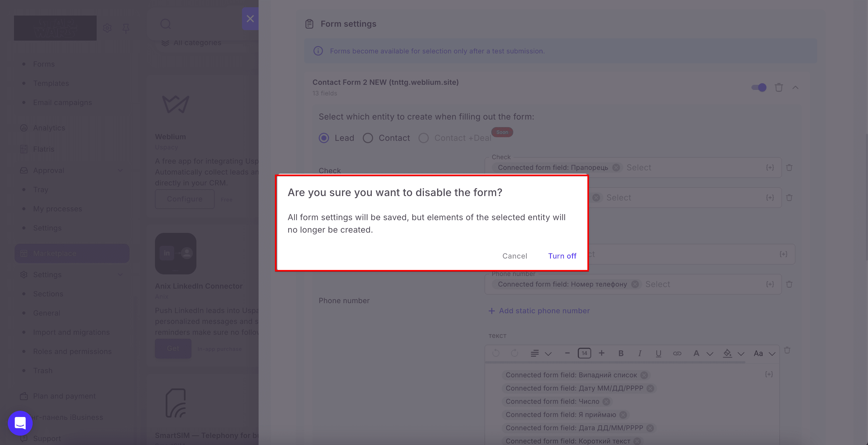The width and height of the screenshot is (868, 445).
Task: Open Email campaigns in the sidebar
Action: point(62,102)
